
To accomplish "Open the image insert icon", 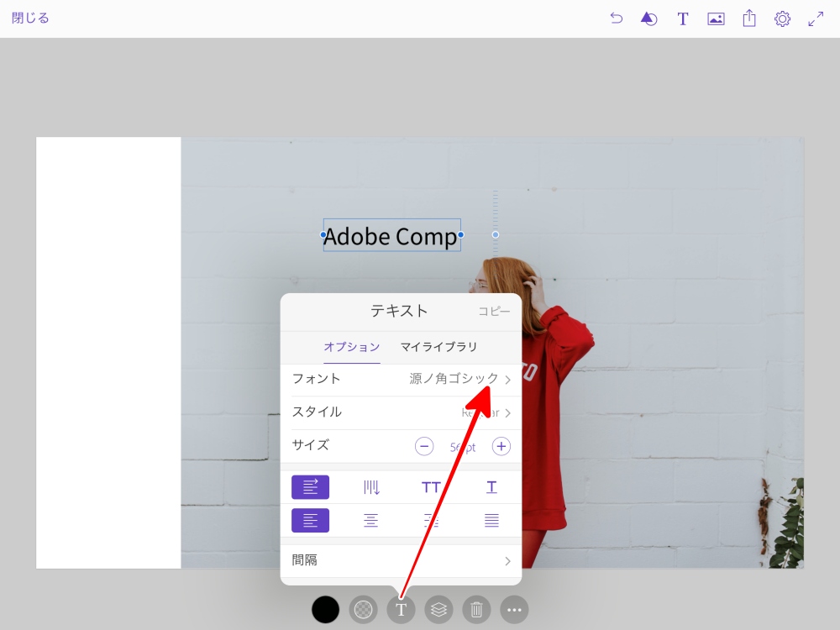I will pyautogui.click(x=716, y=19).
